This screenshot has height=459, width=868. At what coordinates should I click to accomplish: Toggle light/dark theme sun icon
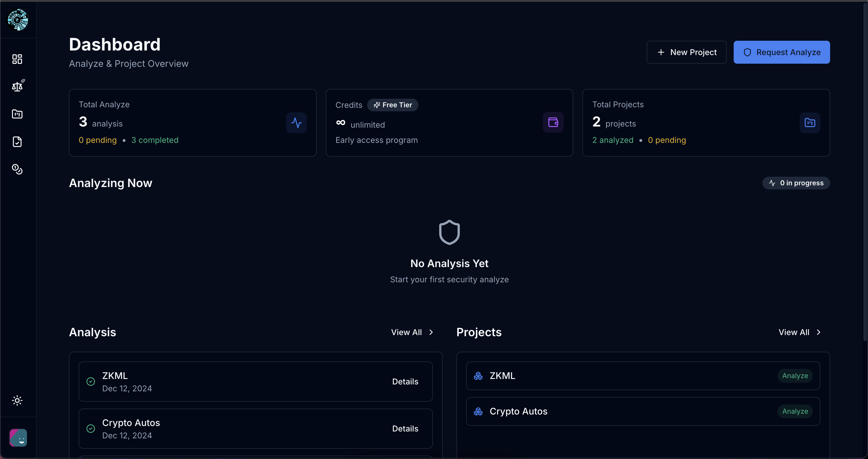[x=17, y=400]
